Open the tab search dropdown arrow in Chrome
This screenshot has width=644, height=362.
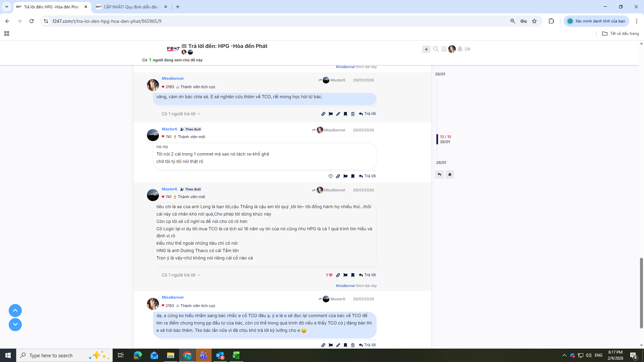click(x=6, y=7)
